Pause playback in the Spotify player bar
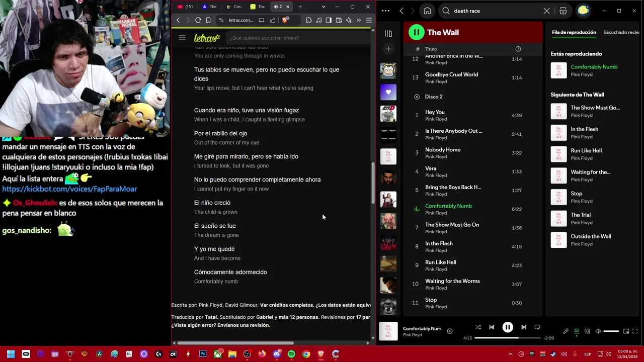The height and width of the screenshot is (362, 644). [x=508, y=327]
